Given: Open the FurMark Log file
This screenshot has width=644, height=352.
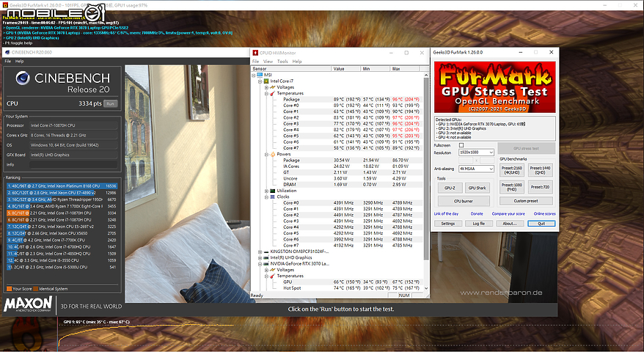Looking at the screenshot, I should 479,224.
